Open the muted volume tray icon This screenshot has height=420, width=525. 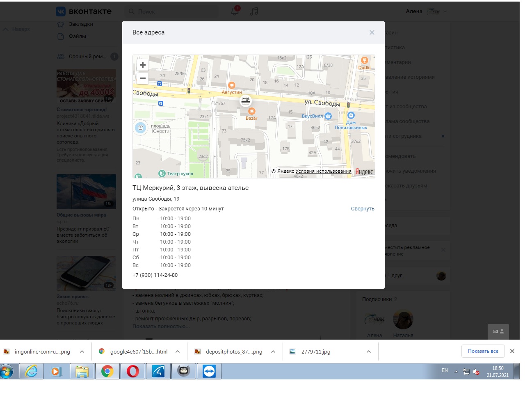tap(476, 372)
